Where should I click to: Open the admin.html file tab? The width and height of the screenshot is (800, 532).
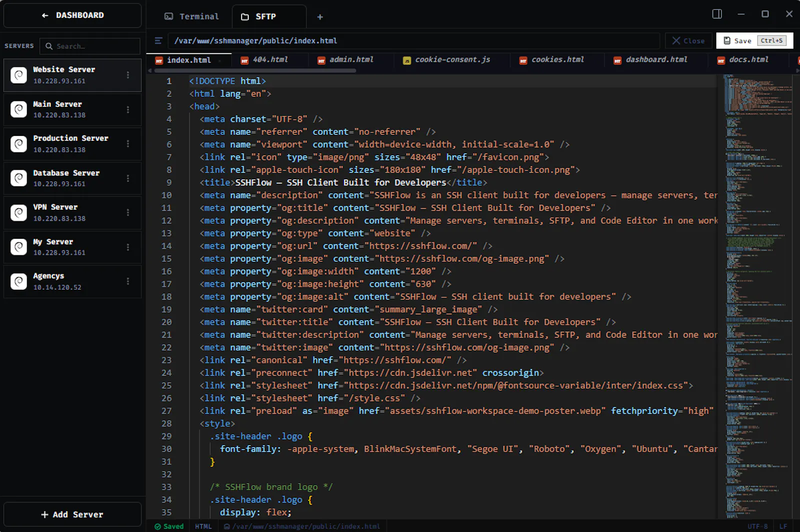[x=352, y=60]
